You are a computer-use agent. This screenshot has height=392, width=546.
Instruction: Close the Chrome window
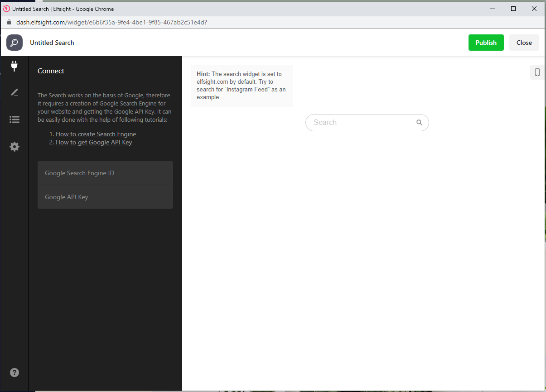point(534,9)
